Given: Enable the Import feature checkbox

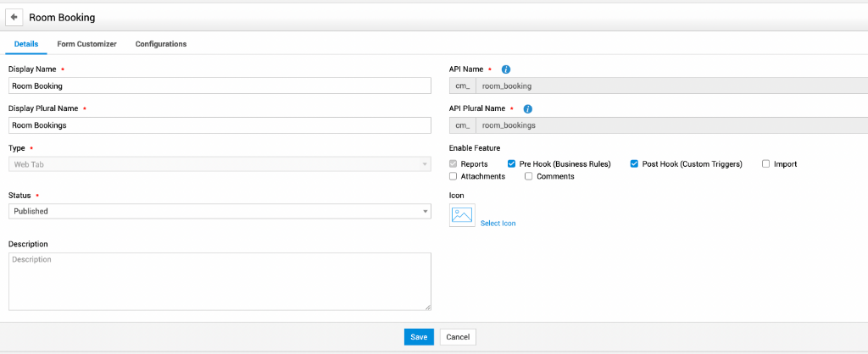Looking at the screenshot, I should (765, 164).
